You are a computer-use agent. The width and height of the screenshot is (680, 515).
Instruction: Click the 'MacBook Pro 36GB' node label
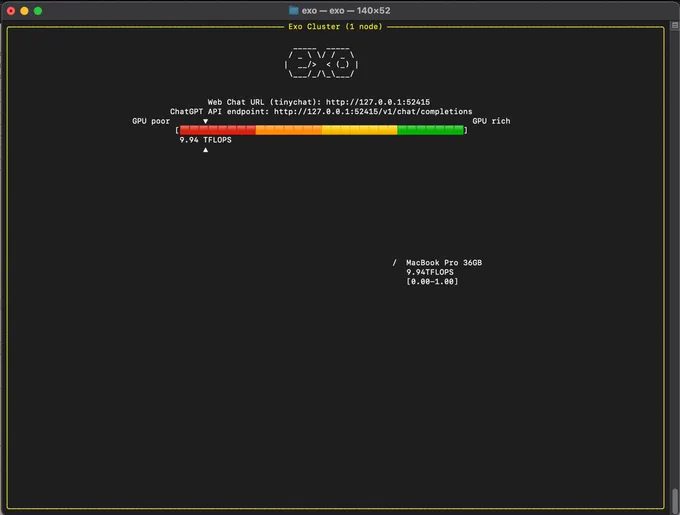tap(444, 262)
